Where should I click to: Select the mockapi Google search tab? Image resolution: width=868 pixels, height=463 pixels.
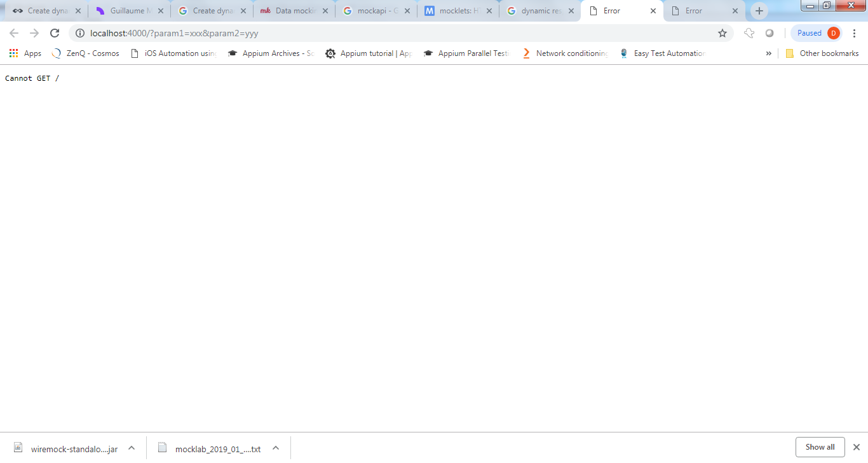coord(375,10)
